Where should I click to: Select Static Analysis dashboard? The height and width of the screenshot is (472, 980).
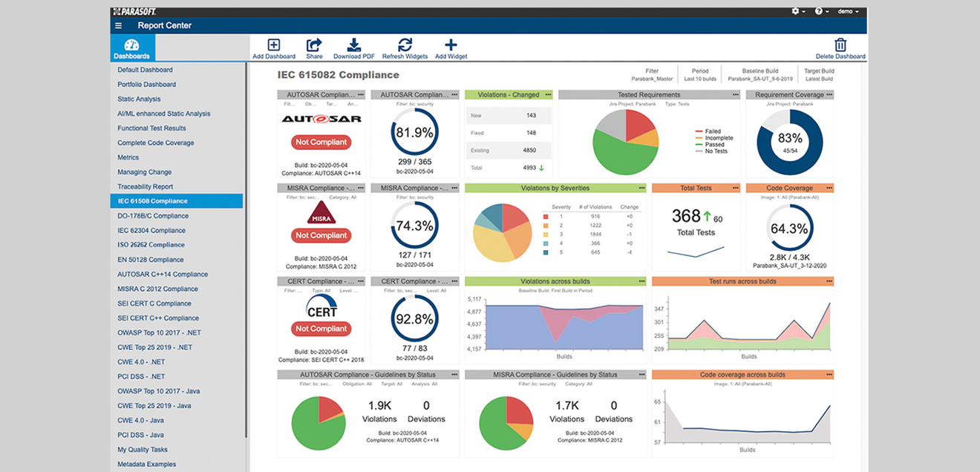click(x=139, y=99)
